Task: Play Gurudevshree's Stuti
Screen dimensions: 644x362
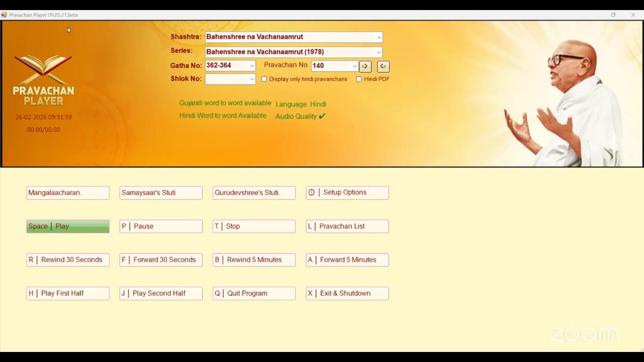Action: [254, 193]
